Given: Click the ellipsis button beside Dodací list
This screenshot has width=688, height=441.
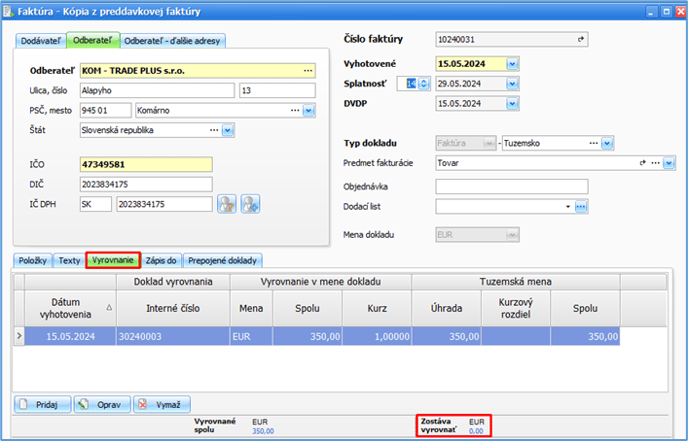Looking at the screenshot, I should tap(580, 206).
